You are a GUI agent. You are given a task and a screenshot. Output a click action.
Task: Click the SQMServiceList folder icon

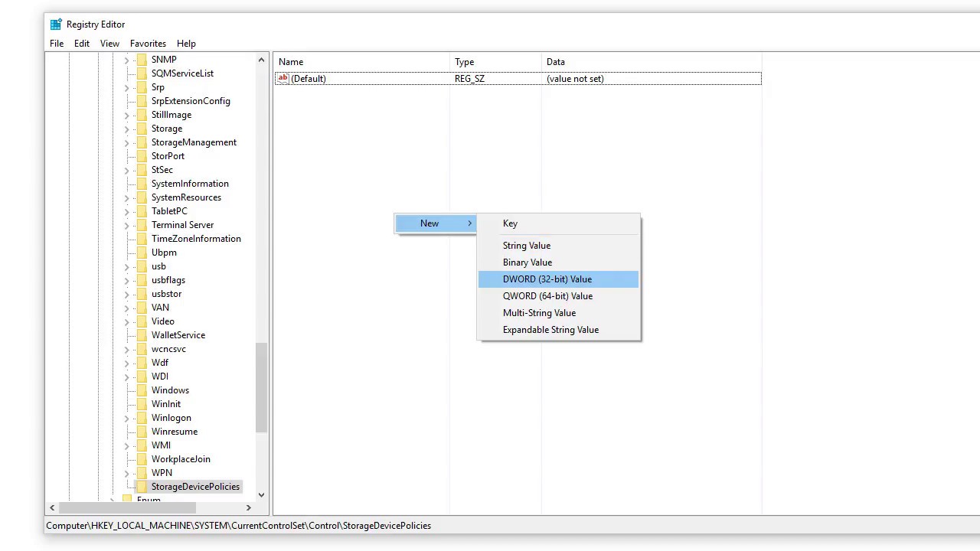(x=142, y=73)
